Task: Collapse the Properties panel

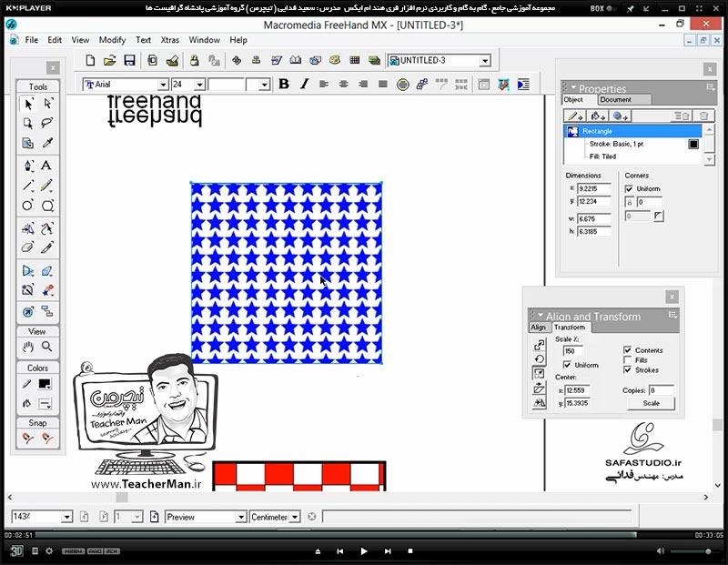Action: 573,87
